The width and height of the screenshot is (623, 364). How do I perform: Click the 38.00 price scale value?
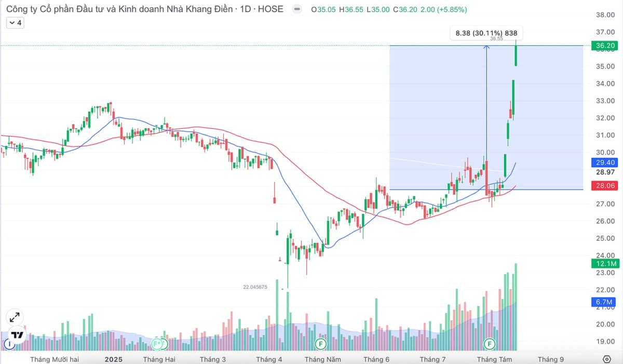pos(605,15)
